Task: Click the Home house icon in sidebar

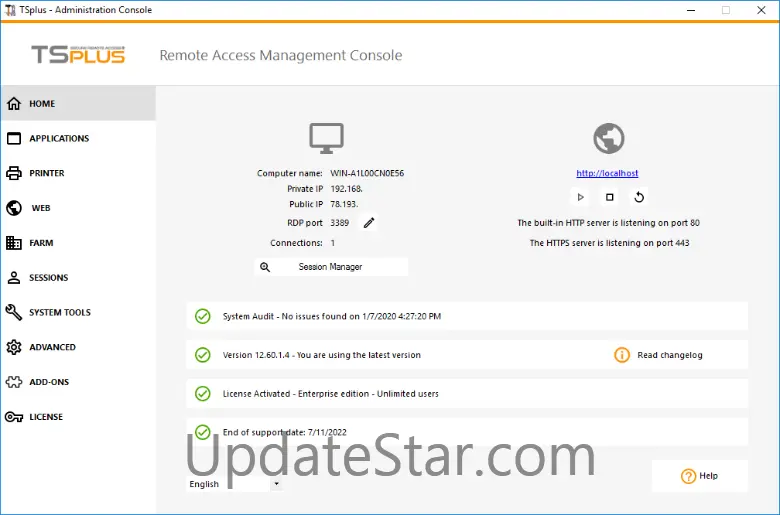Action: tap(14, 103)
